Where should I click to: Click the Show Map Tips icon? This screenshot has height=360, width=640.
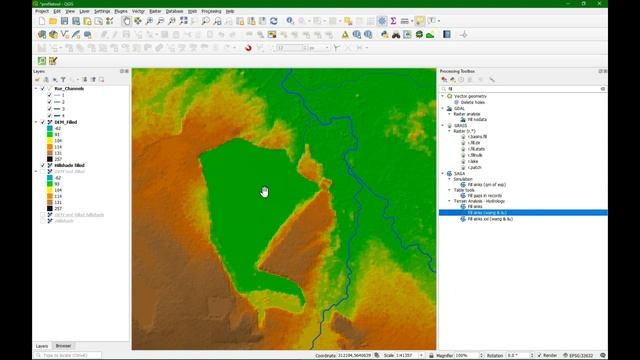click(420, 21)
